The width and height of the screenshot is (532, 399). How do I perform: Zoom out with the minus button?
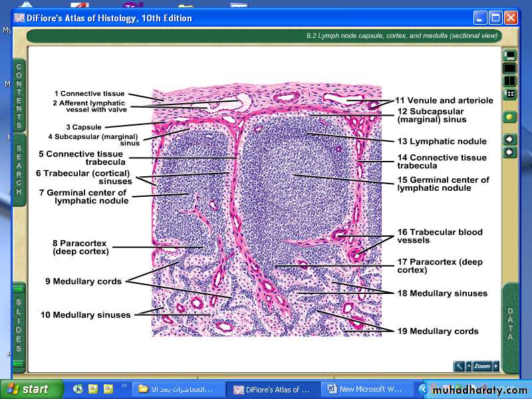click(469, 366)
